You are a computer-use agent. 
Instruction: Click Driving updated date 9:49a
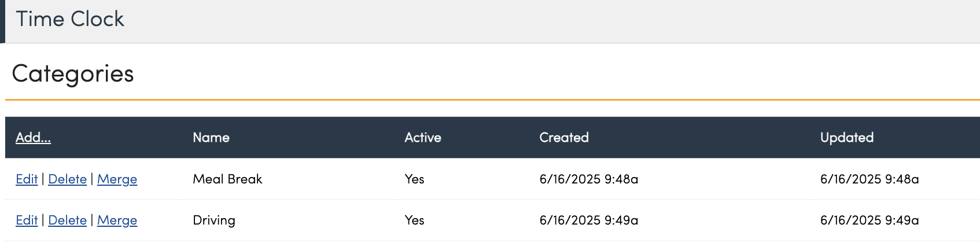point(870,220)
